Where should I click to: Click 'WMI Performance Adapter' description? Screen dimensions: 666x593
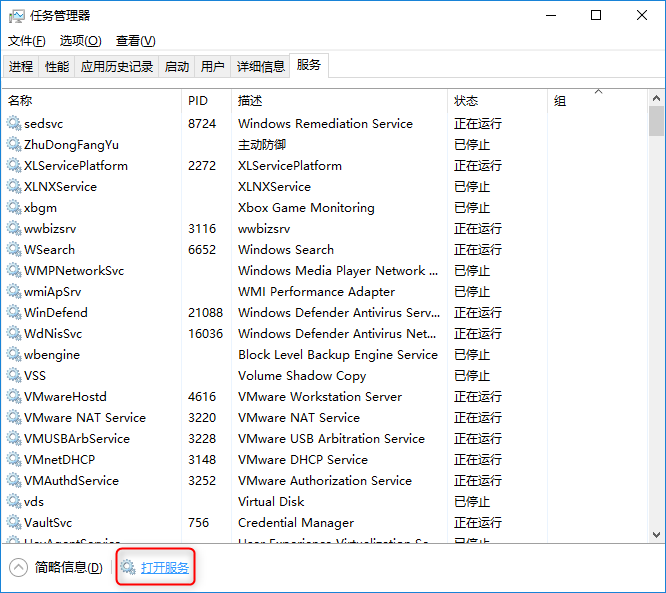point(316,291)
